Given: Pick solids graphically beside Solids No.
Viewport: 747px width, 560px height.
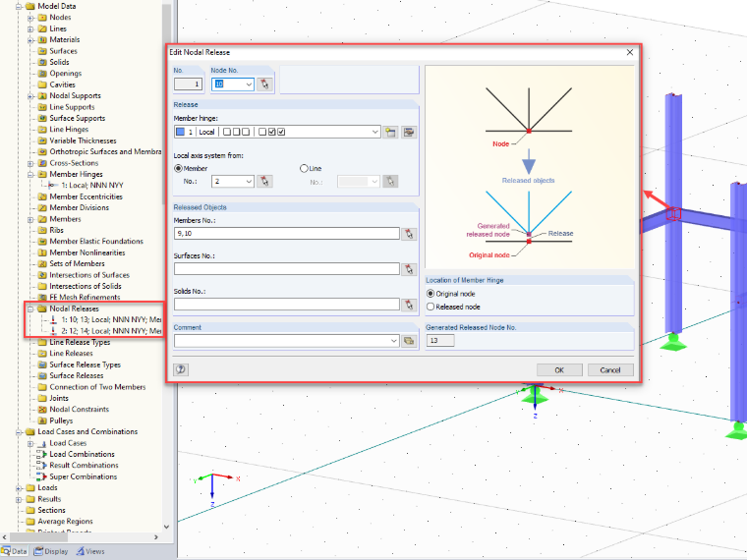Looking at the screenshot, I should (409, 305).
